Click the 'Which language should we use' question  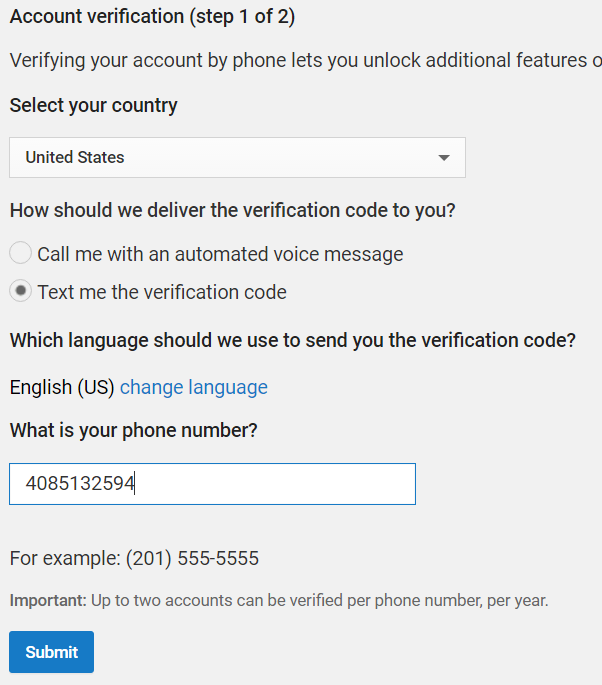(292, 340)
